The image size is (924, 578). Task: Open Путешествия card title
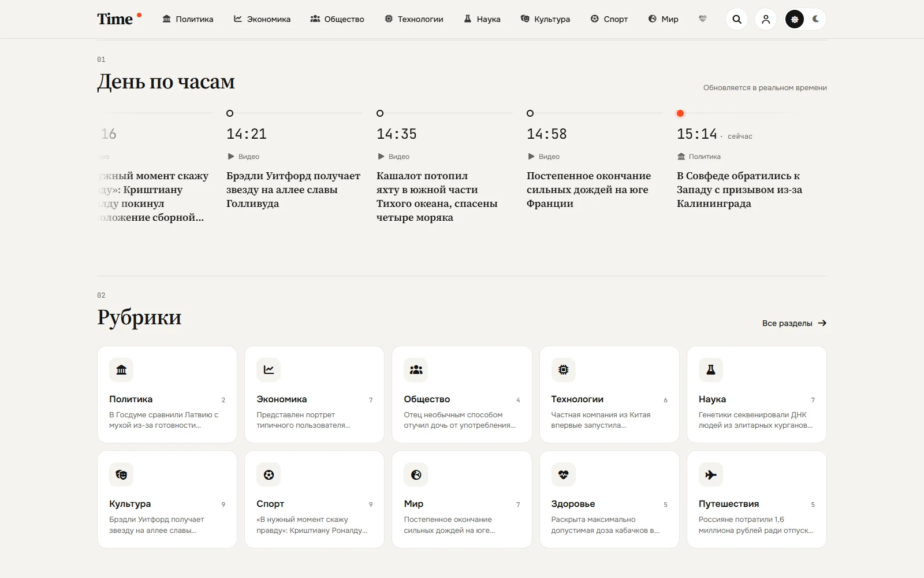click(x=729, y=504)
